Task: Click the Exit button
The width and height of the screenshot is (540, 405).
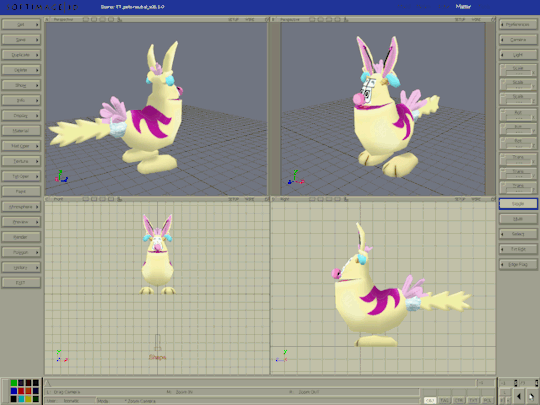Action: click(21, 283)
